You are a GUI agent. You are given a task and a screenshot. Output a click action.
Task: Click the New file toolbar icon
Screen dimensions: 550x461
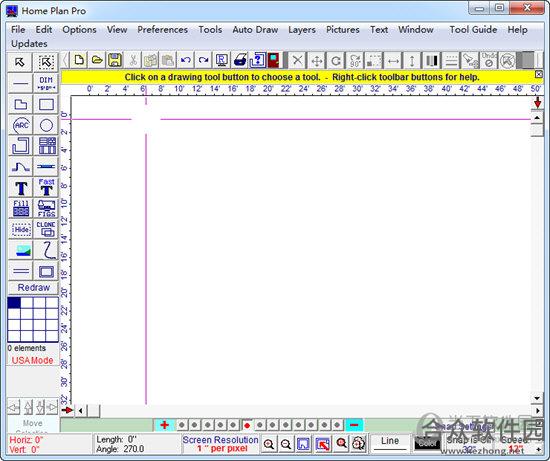tap(79, 60)
